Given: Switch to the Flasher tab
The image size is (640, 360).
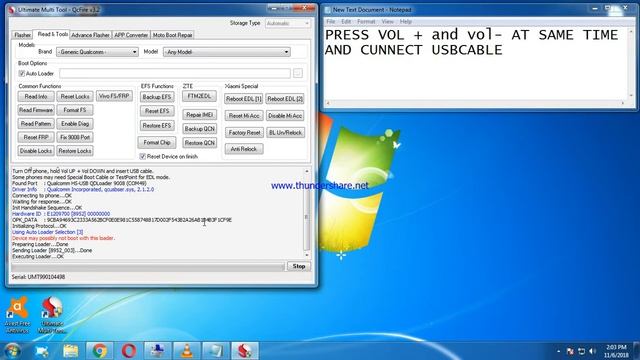Looking at the screenshot, I should (x=23, y=35).
